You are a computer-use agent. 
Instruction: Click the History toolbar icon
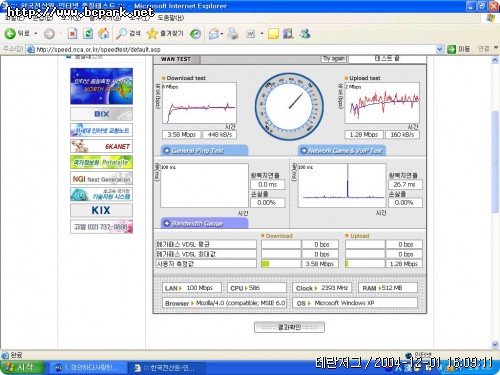coord(195,33)
